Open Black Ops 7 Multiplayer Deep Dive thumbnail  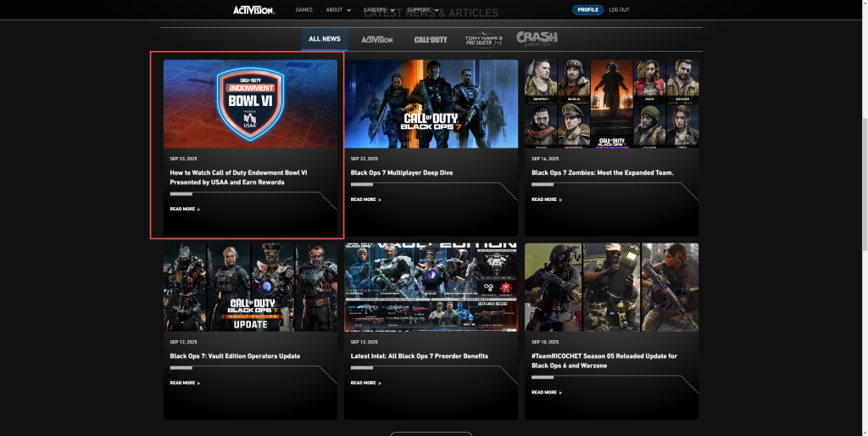pyautogui.click(x=431, y=103)
